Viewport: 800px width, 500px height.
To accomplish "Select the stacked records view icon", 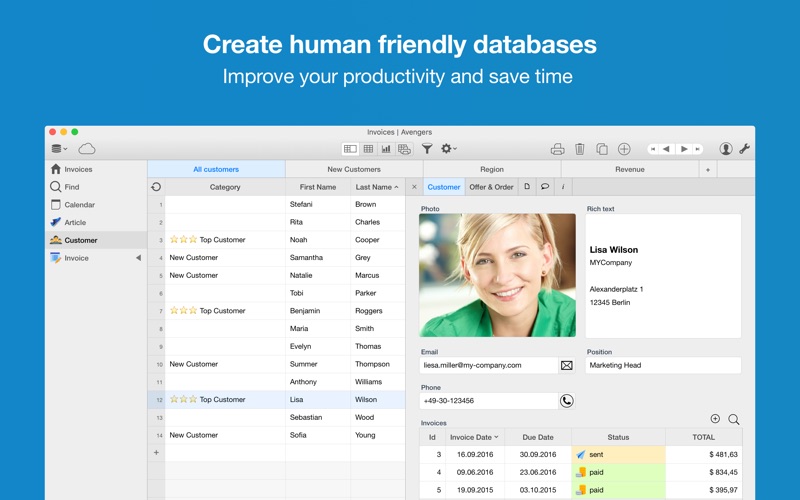I will pos(404,148).
